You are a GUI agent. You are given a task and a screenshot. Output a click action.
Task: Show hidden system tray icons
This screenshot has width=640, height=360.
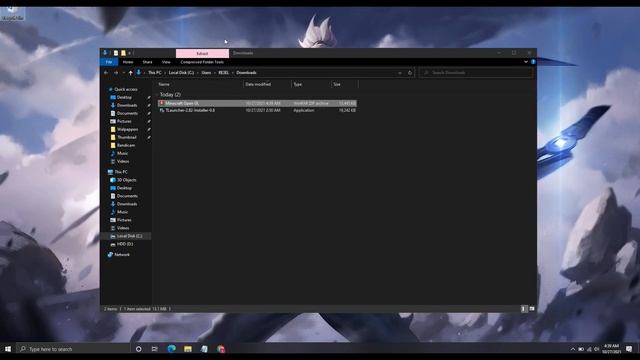[x=573, y=349]
